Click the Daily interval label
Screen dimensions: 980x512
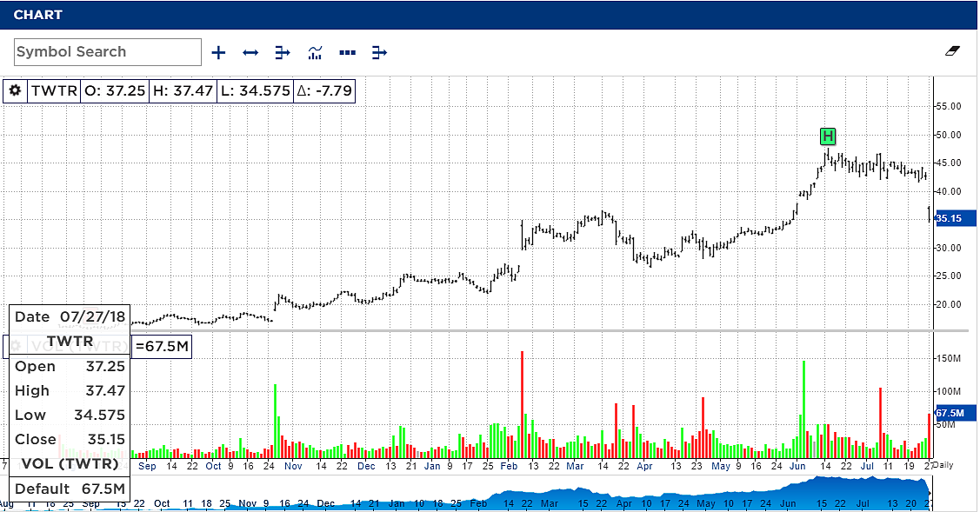click(943, 465)
